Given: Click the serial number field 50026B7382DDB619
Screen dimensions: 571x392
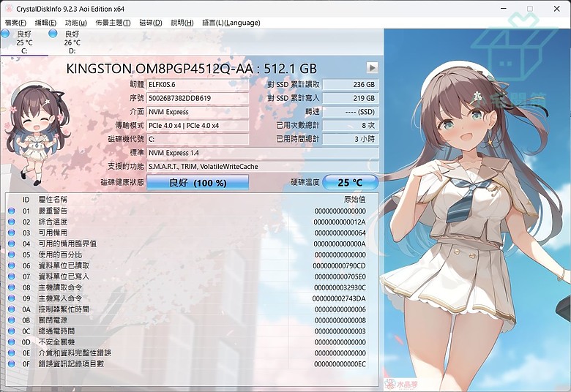Looking at the screenshot, I should pyautogui.click(x=198, y=98).
